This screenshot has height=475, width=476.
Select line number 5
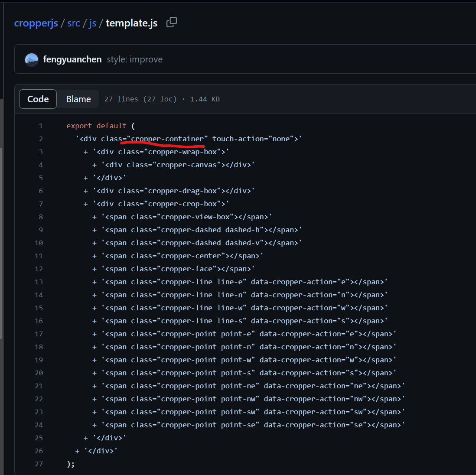tap(40, 178)
